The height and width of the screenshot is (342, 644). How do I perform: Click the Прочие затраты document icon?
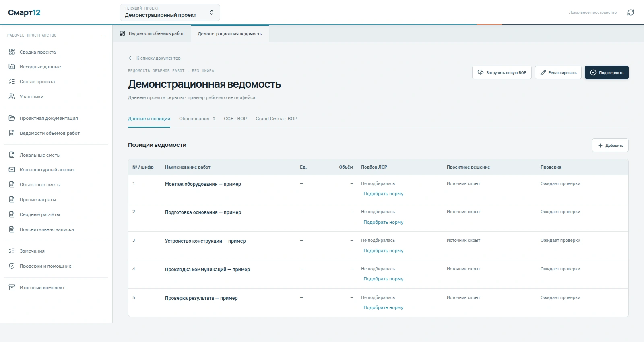tap(12, 200)
